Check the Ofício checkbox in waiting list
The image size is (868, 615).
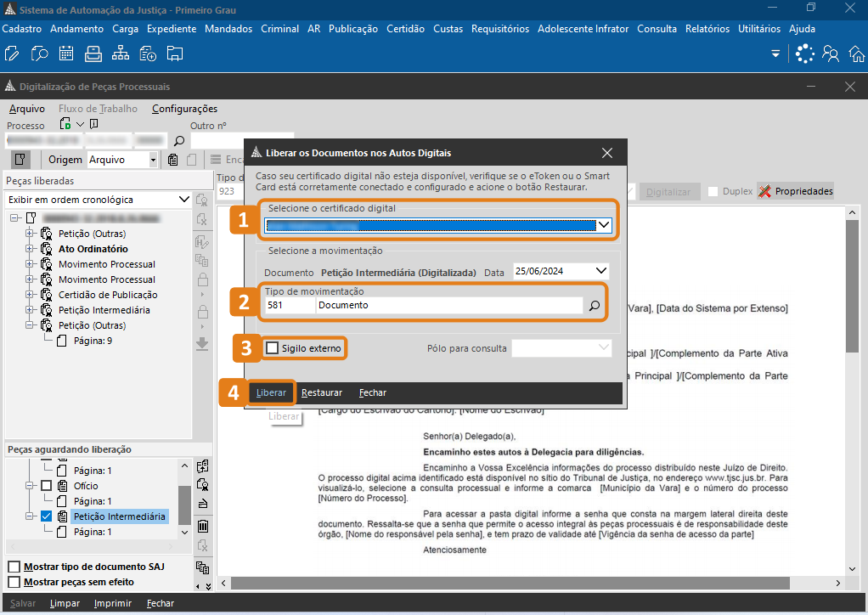pos(47,486)
